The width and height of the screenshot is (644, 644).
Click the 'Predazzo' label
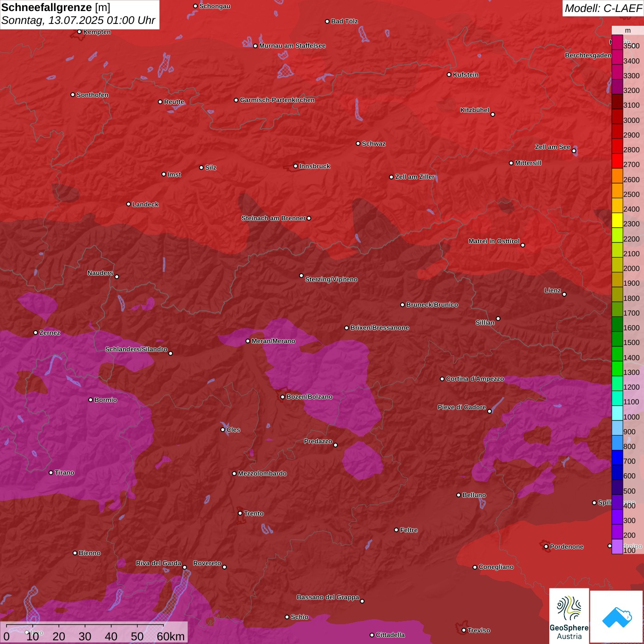[318, 442]
